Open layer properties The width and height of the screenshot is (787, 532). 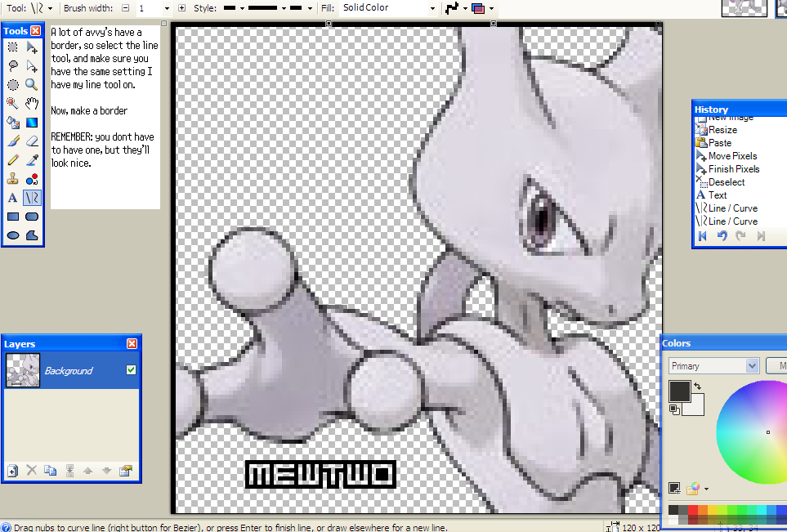[x=126, y=470]
